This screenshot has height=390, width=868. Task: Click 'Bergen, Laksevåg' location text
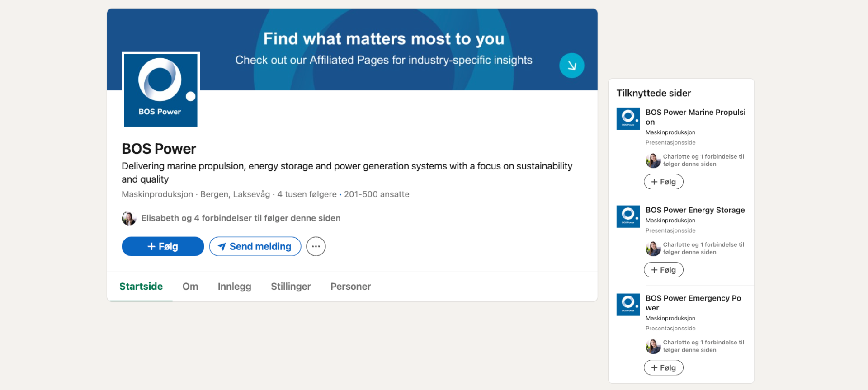click(x=235, y=194)
